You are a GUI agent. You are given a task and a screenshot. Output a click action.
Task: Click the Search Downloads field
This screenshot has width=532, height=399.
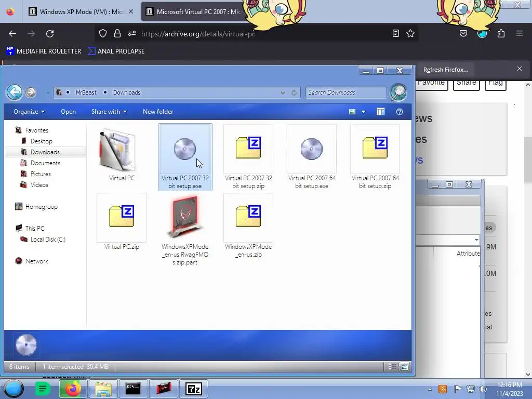[346, 92]
